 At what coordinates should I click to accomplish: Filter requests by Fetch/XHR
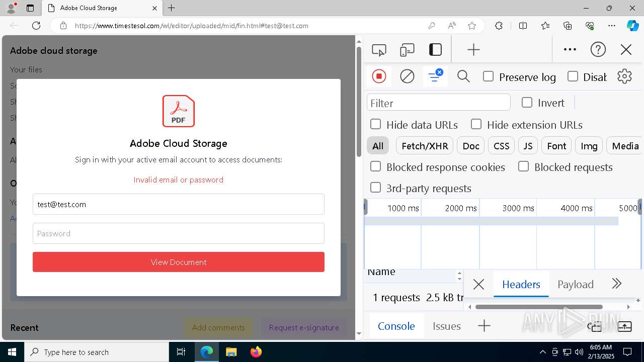point(425,146)
